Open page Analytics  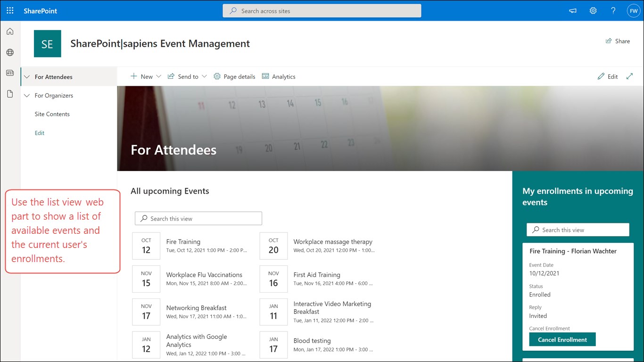[279, 76]
